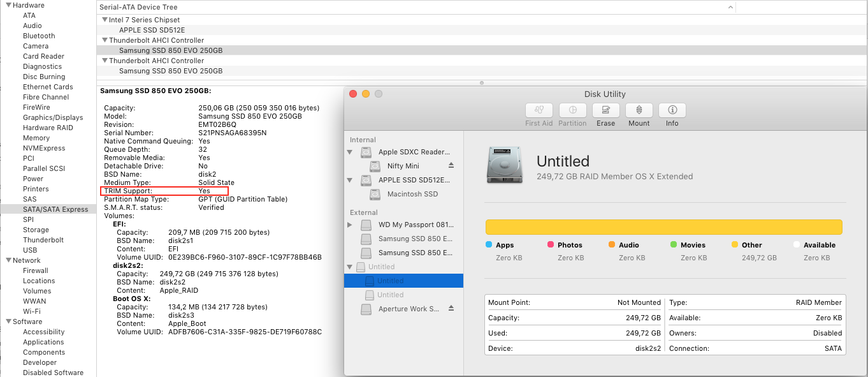
Task: Select APPLE SSD SD512E in the device tree
Action: click(152, 30)
